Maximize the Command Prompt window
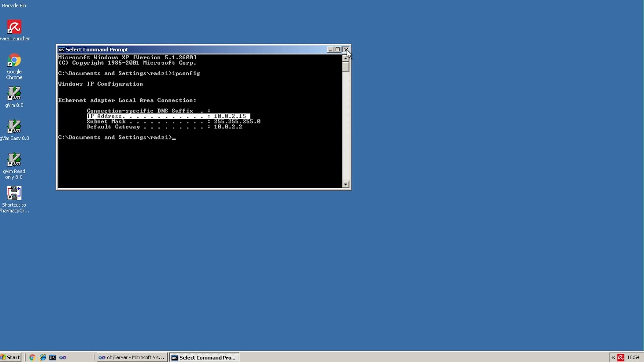The image size is (644, 362). pos(338,49)
